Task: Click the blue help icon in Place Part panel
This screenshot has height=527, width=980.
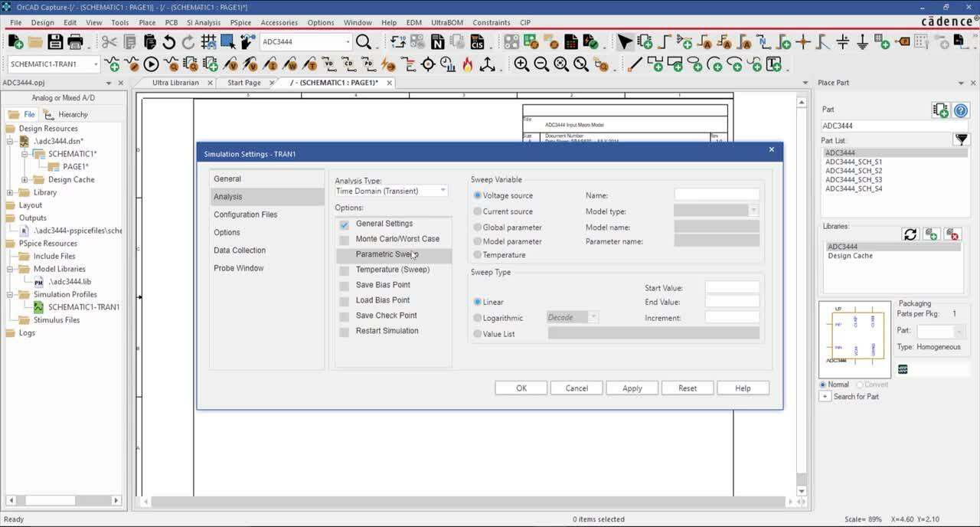Action: (x=961, y=110)
